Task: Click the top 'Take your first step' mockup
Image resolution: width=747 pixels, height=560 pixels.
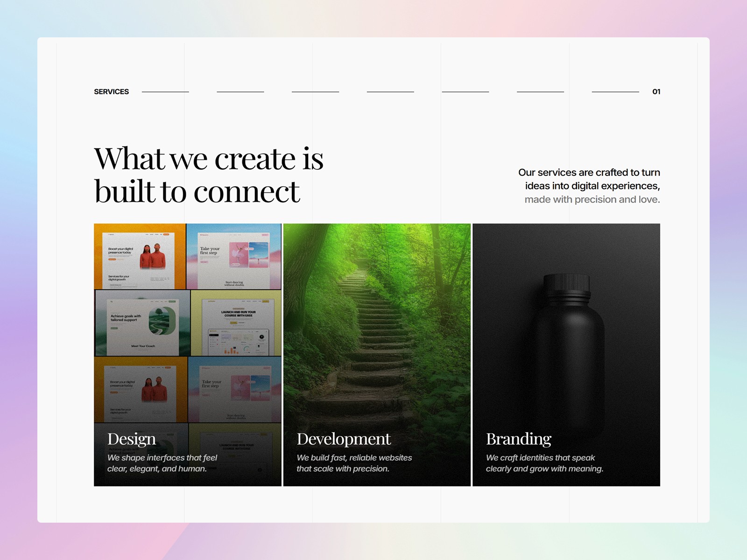Action: [234, 257]
